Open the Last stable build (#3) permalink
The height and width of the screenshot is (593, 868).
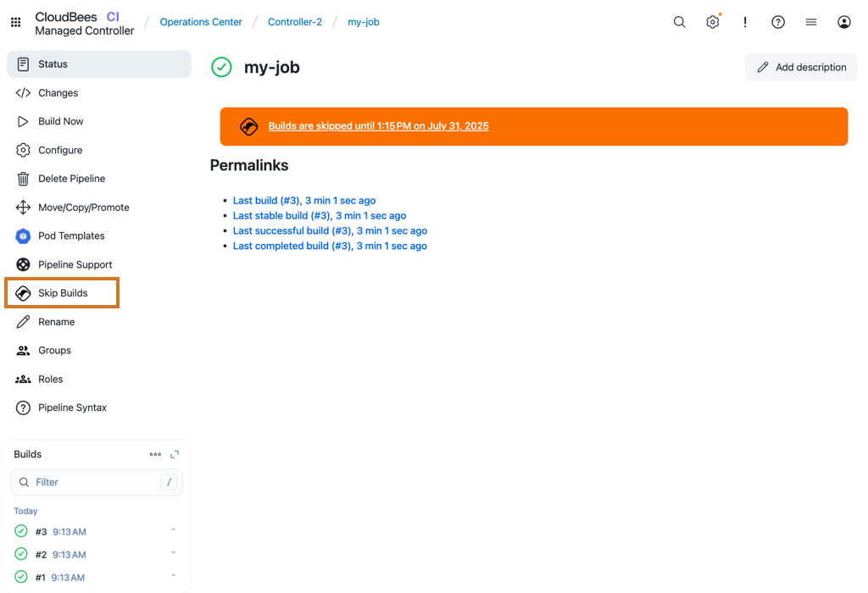pyautogui.click(x=320, y=216)
